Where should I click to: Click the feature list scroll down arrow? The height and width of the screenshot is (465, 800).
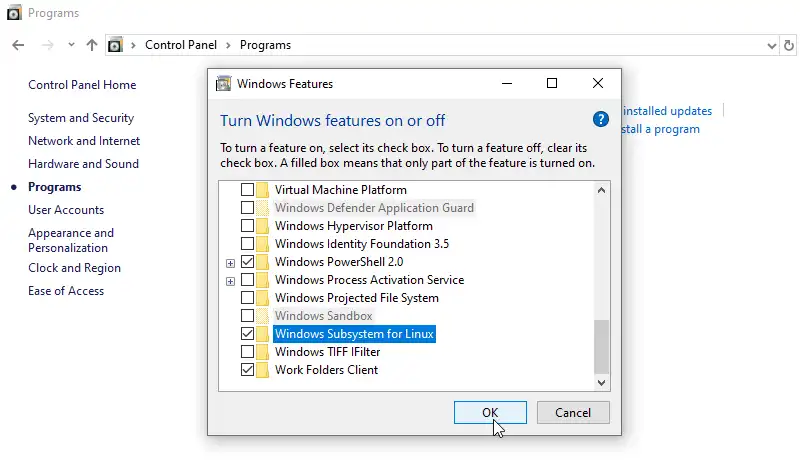click(x=602, y=382)
